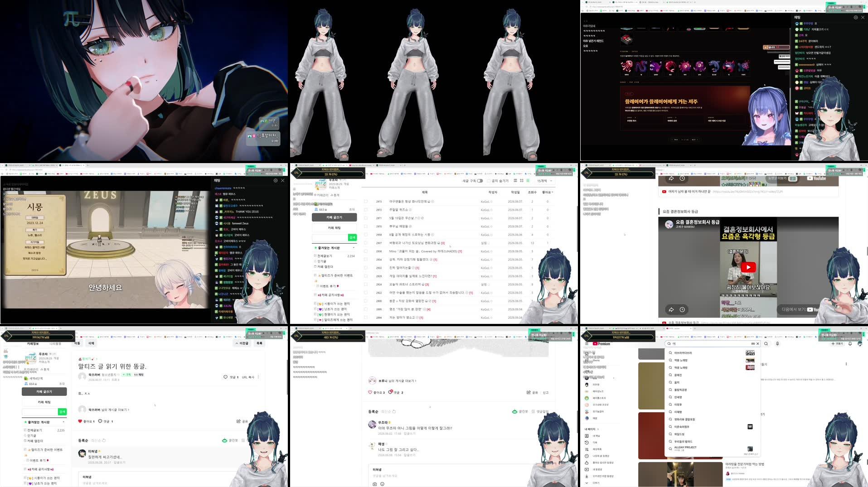Open the 고세구 GOSEGU channel avatar on the video
The height and width of the screenshot is (487, 868).
669,224
